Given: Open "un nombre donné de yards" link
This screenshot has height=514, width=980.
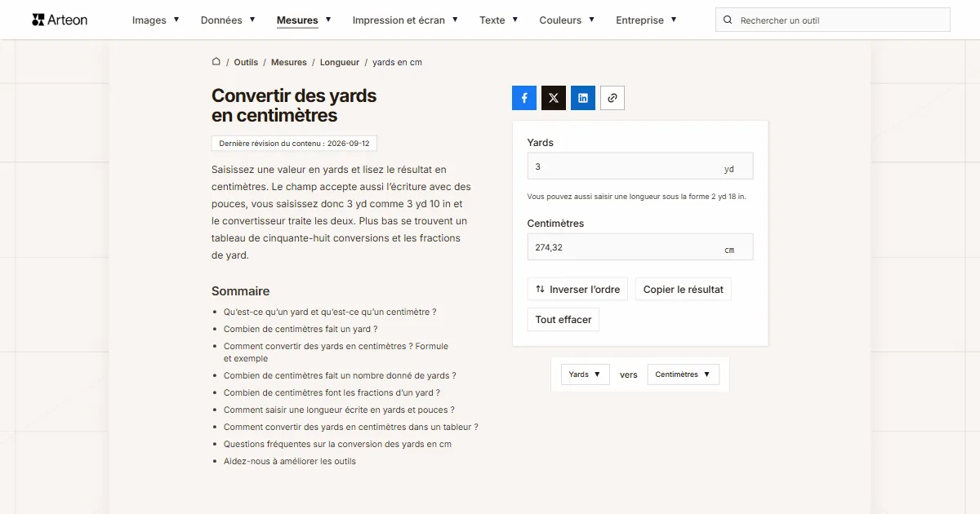Looking at the screenshot, I should pos(340,375).
